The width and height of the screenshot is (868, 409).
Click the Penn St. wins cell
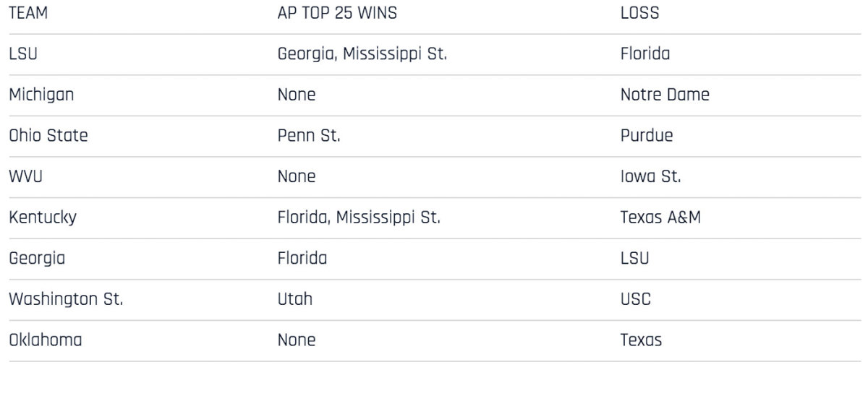pyautogui.click(x=309, y=135)
